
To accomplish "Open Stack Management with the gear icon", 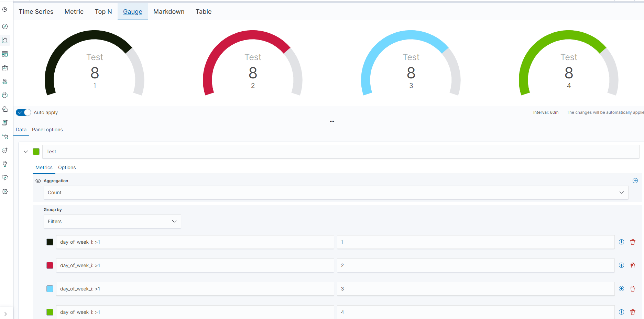I will point(5,191).
